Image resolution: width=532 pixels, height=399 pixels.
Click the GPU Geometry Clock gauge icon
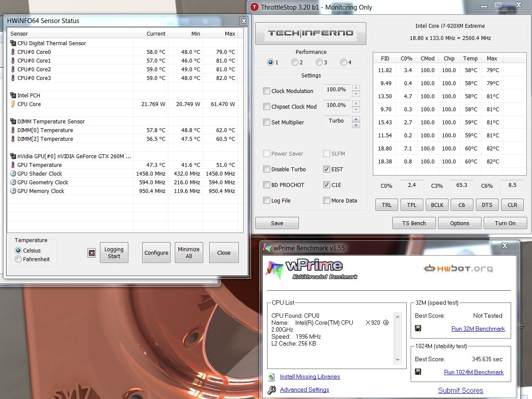point(13,183)
